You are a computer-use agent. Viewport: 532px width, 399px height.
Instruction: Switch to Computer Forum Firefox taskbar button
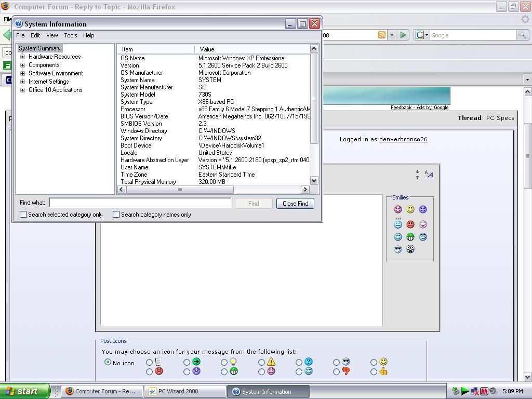103,391
